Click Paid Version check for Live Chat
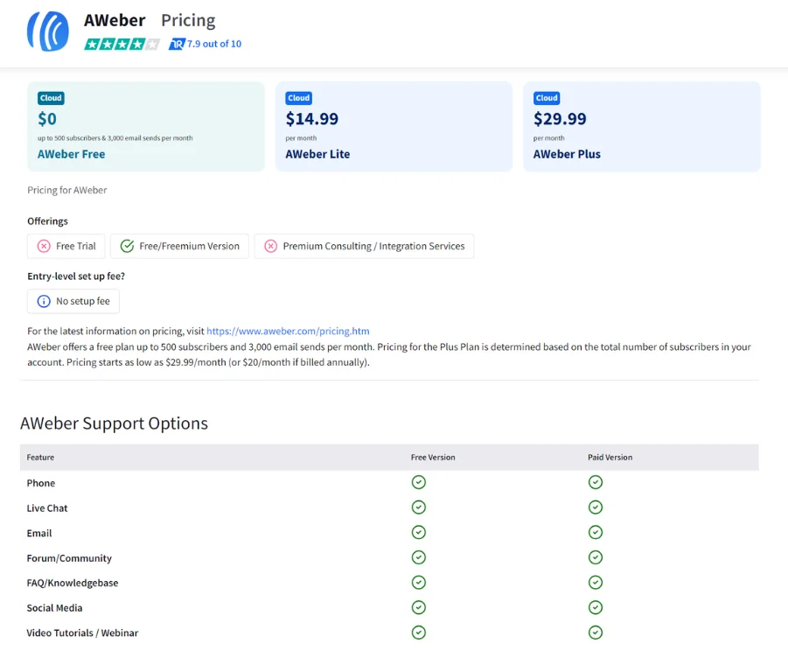Image resolution: width=788 pixels, height=672 pixels. coord(596,507)
